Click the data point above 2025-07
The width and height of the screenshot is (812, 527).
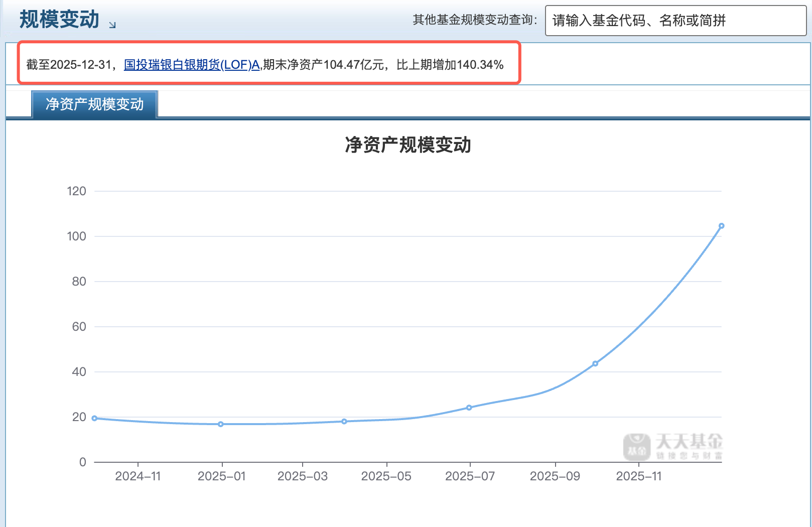coord(469,408)
